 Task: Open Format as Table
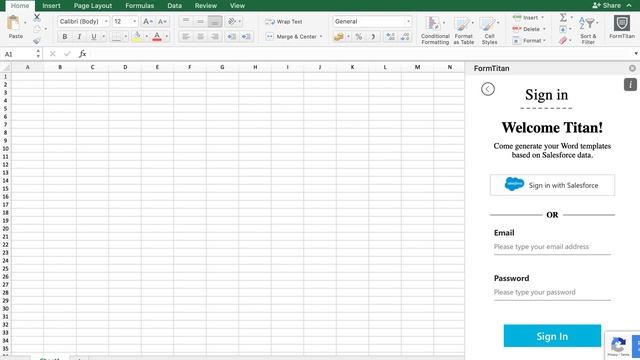(464, 30)
